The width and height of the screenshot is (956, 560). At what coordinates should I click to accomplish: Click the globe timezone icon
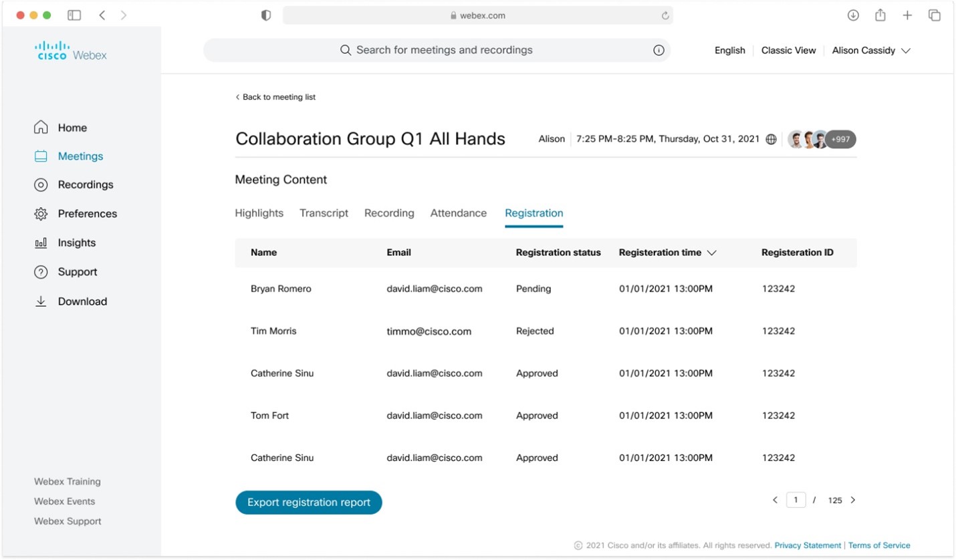pos(771,139)
